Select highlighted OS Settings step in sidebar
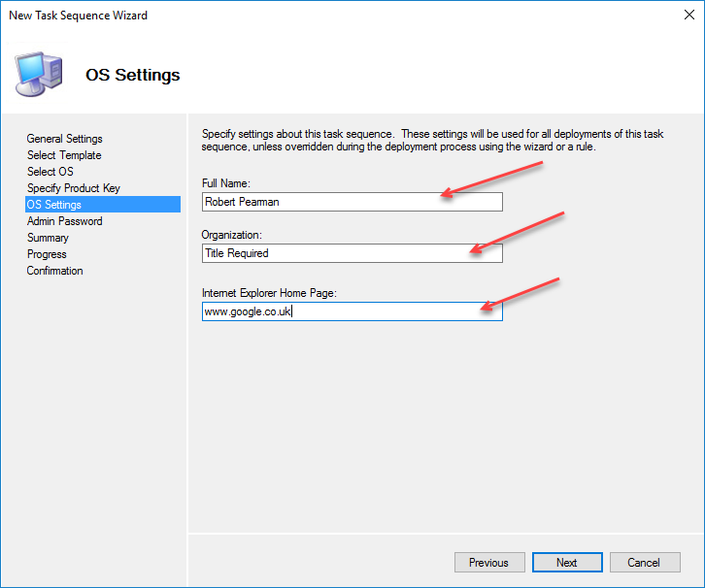705x588 pixels. (54, 205)
